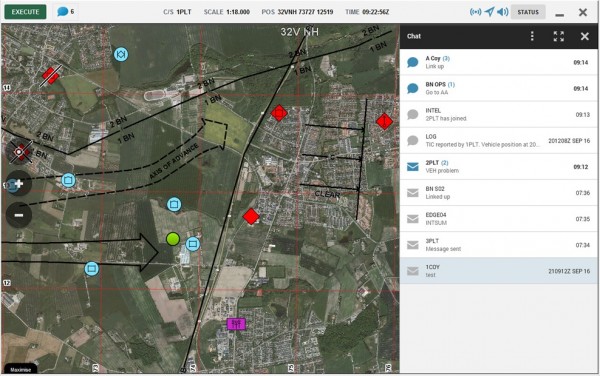Open the A Coy chat conversation
This screenshot has height=376, width=600.
498,62
